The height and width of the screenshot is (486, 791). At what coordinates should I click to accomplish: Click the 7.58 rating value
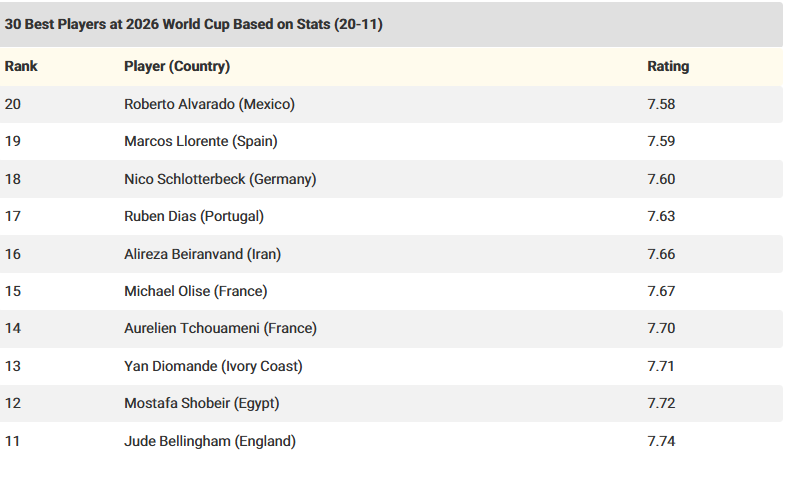click(661, 104)
